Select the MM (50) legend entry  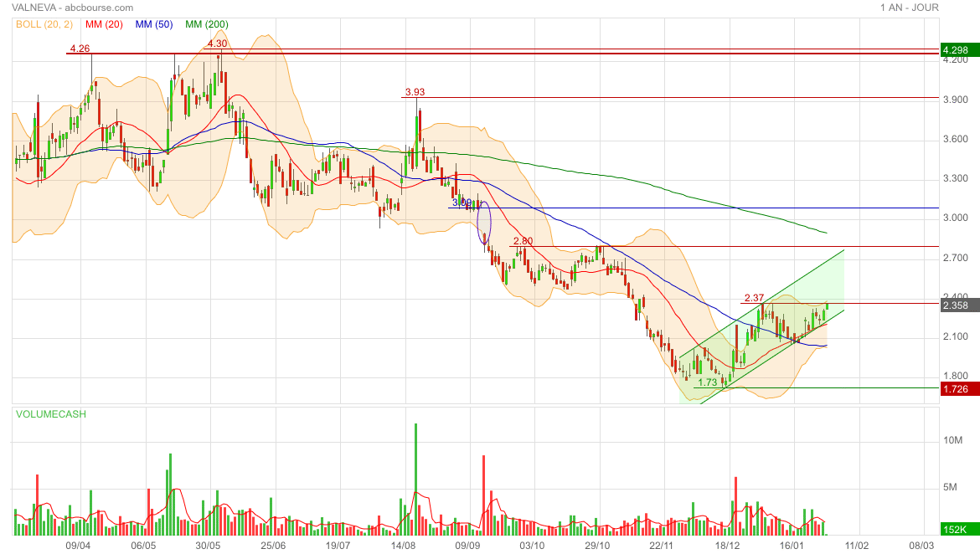154,24
